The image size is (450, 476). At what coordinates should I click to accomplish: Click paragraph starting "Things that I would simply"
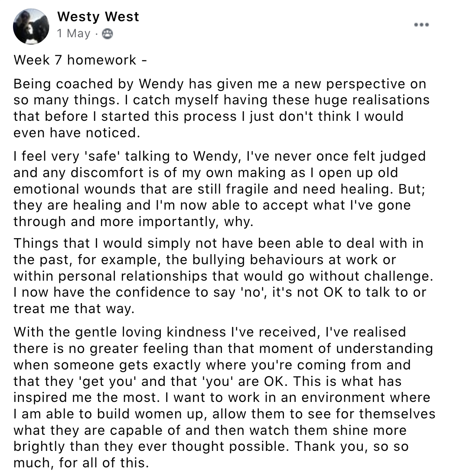(223, 276)
